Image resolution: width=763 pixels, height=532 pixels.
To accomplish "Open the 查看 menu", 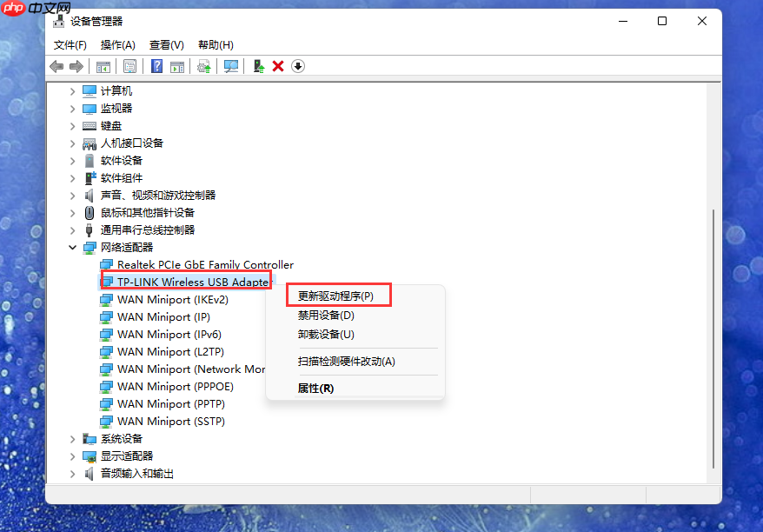I will [166, 44].
